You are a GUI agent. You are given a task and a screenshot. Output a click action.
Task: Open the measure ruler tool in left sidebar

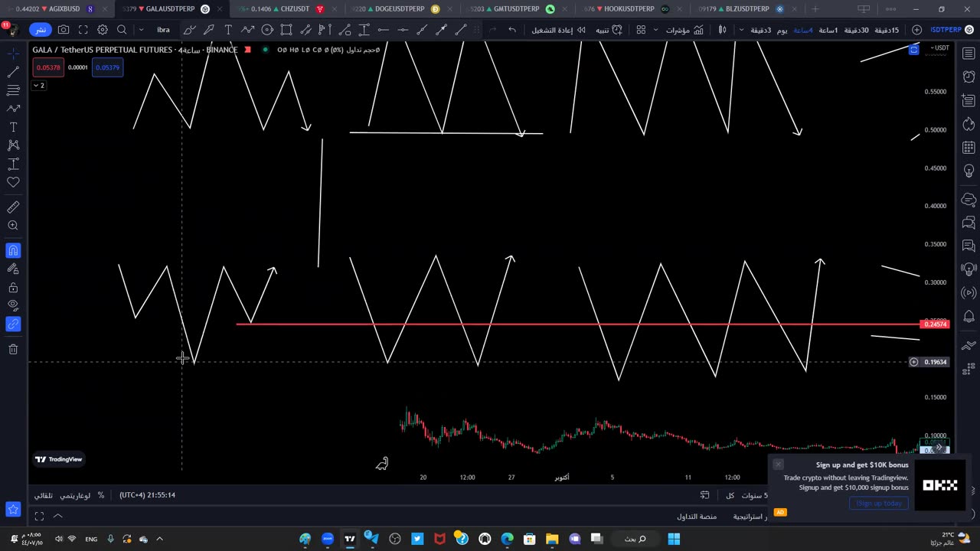[13, 207]
